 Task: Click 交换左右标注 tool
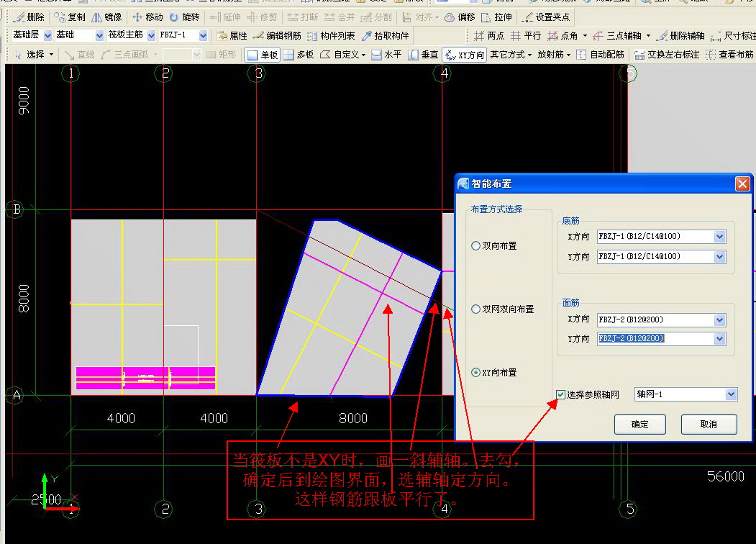tap(666, 55)
